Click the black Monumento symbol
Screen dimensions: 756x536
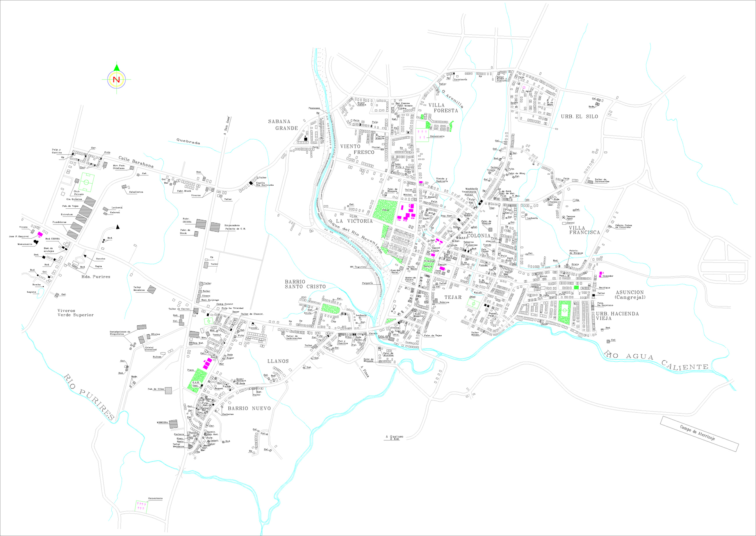[36, 242]
